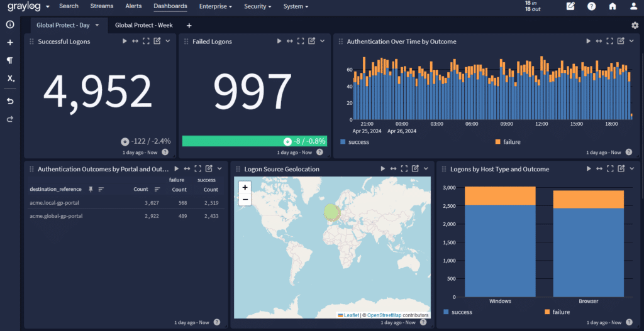This screenshot has width=644, height=331.
Task: Click the scratchpad edit icon in top bar
Action: pyautogui.click(x=570, y=6)
